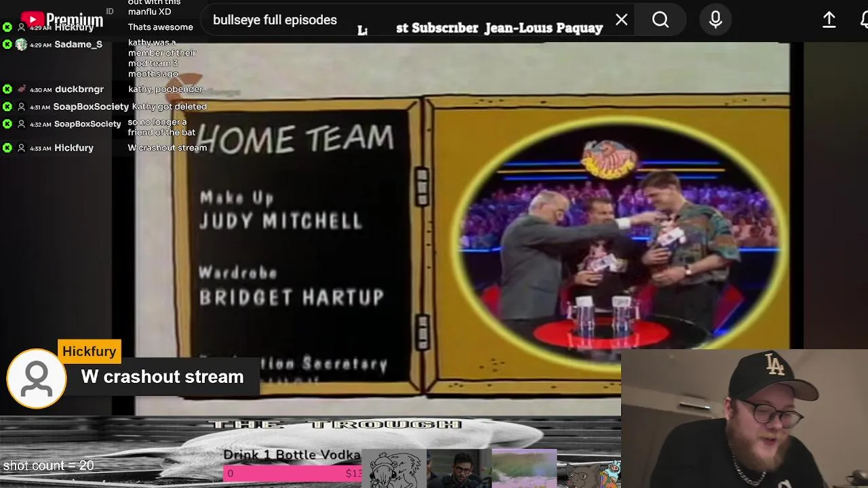Click the 'kathy was a member' message

pyautogui.click(x=162, y=58)
